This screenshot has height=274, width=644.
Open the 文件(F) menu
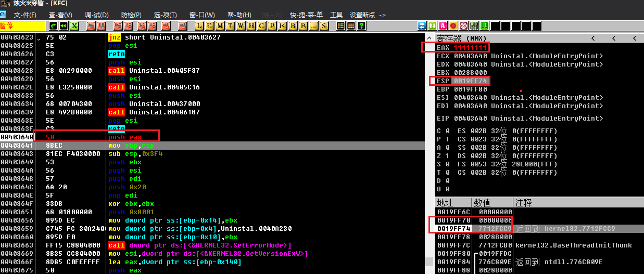25,15
